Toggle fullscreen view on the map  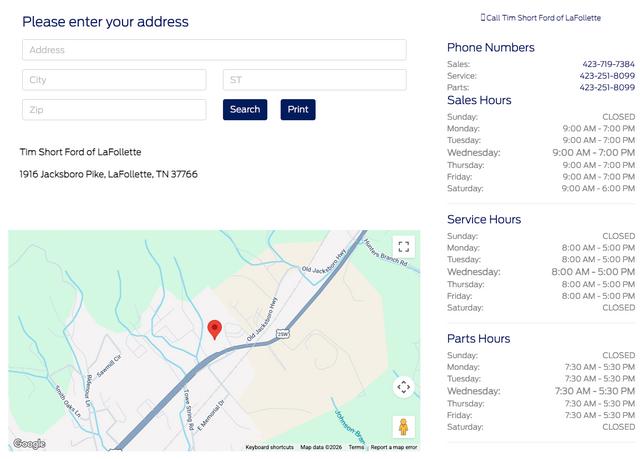click(x=403, y=246)
